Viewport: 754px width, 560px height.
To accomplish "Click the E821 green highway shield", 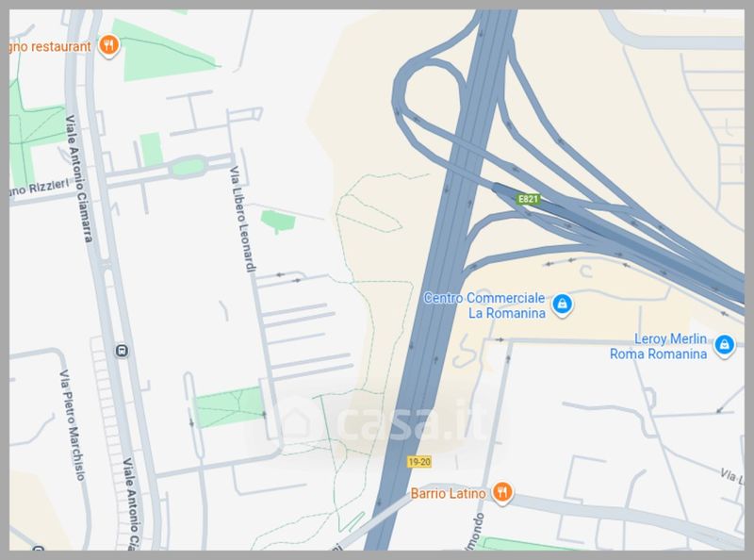I will [x=528, y=199].
